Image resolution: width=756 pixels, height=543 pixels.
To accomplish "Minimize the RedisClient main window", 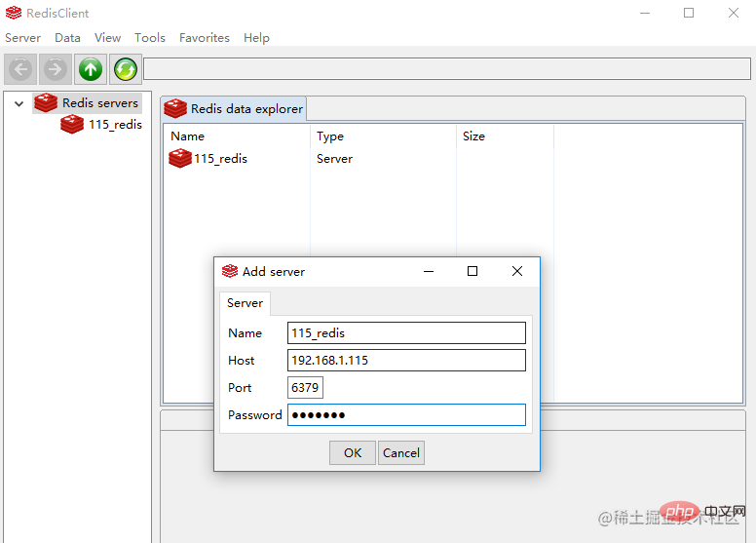I will click(x=645, y=13).
